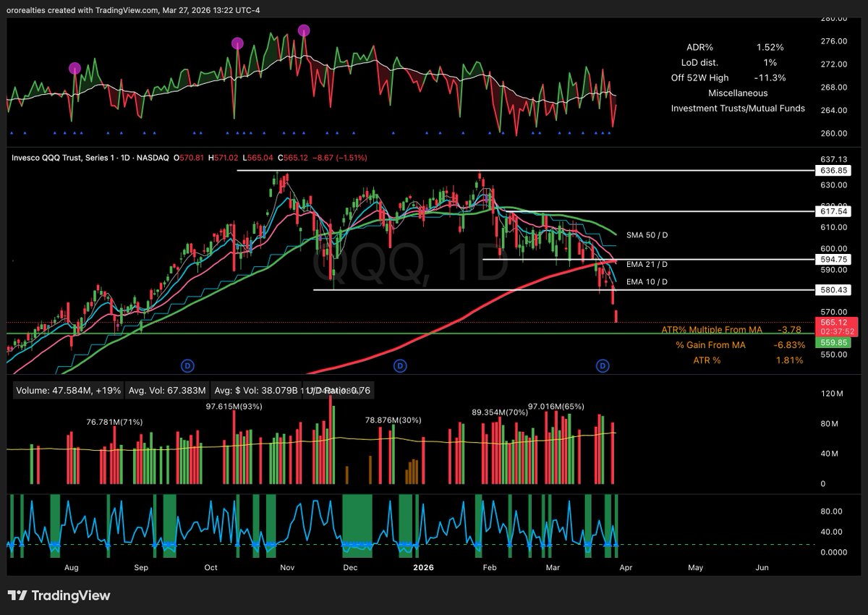This screenshot has width=868, height=615.
Task: Click the dividend D marker near late March
Action: pyautogui.click(x=603, y=366)
